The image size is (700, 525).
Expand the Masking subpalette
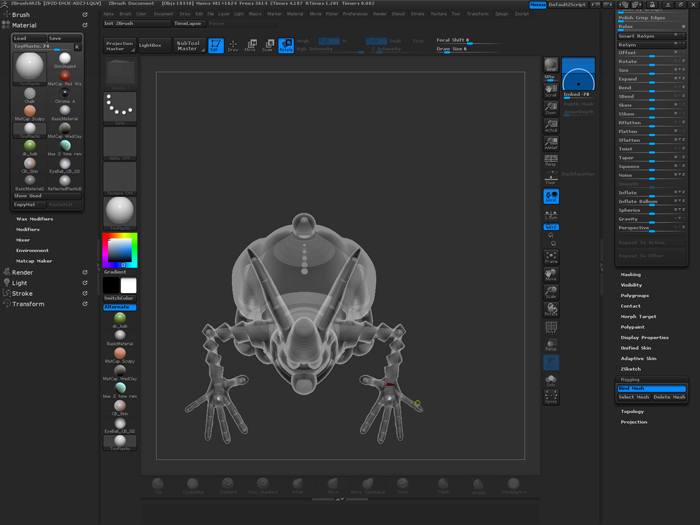coord(630,275)
